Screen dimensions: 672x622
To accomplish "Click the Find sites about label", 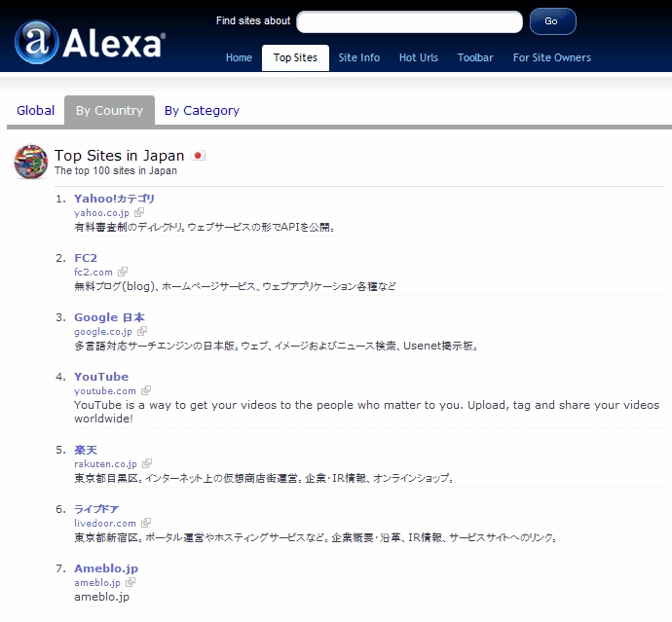I will (253, 20).
